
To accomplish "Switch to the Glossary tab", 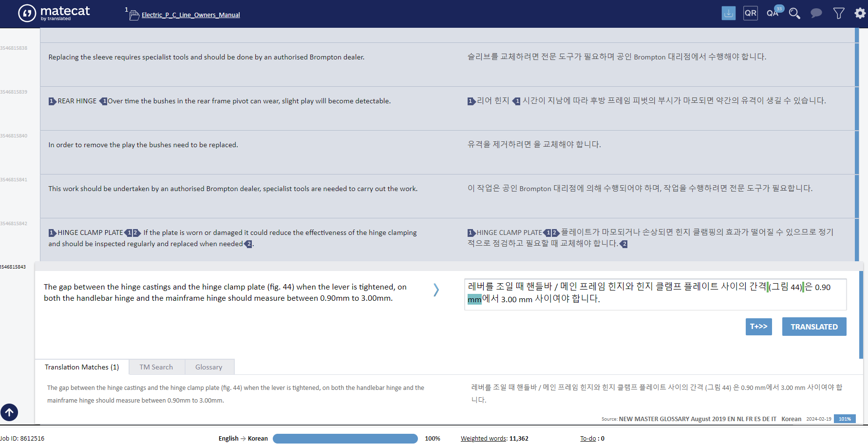I will 208,367.
